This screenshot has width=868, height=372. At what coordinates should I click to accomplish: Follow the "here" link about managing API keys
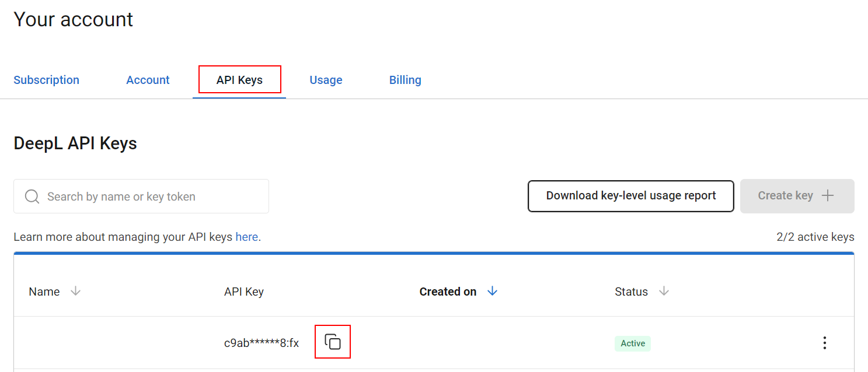tap(246, 237)
